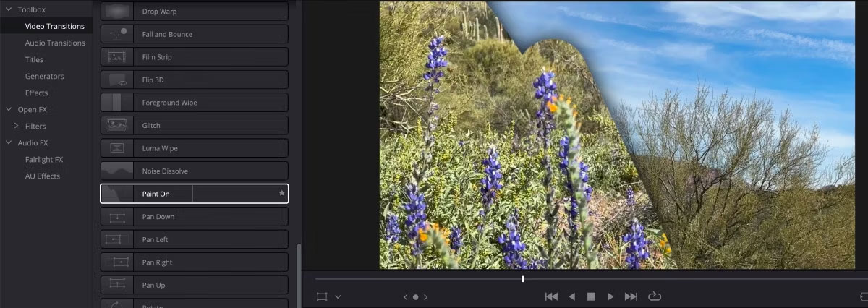Select the Pan Down transition
The image size is (868, 308).
pos(194,217)
